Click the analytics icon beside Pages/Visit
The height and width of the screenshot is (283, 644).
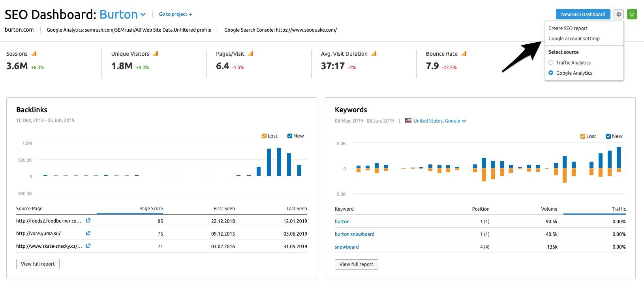(x=251, y=53)
